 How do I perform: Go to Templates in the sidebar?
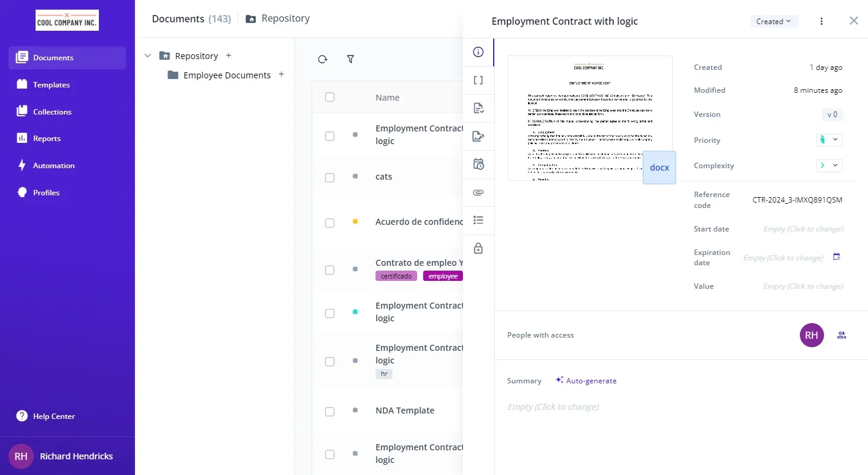pyautogui.click(x=51, y=85)
